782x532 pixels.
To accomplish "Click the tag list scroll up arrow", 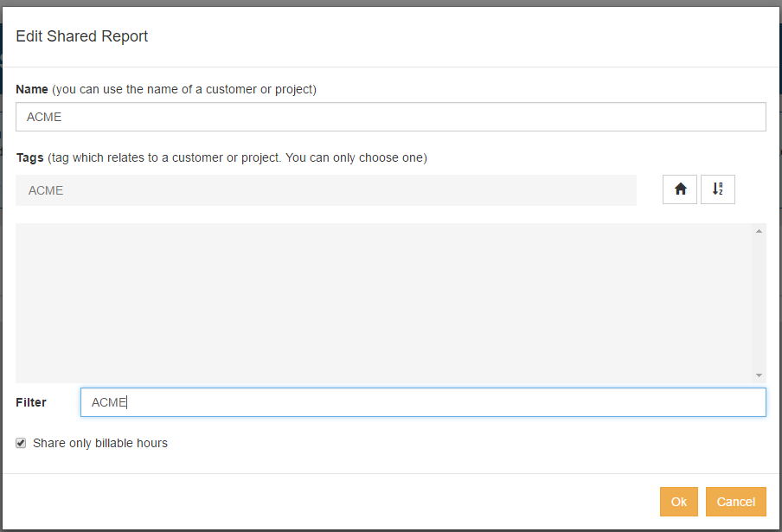I will click(x=759, y=231).
